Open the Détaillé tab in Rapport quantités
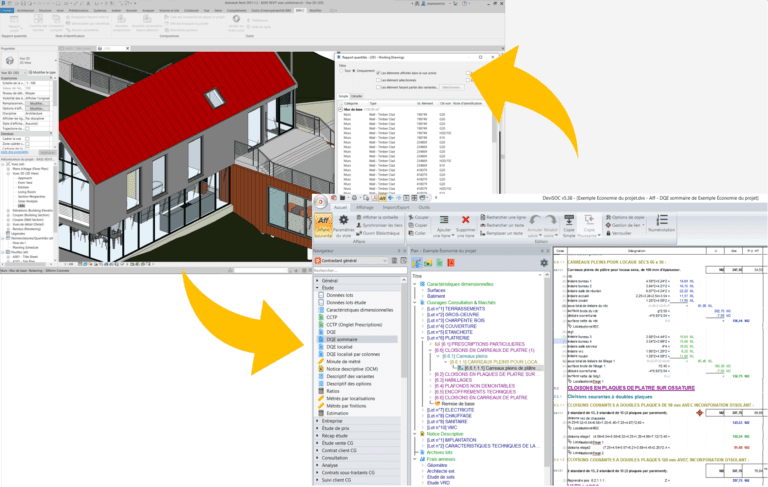This screenshot has height=487, width=768. 357,97
